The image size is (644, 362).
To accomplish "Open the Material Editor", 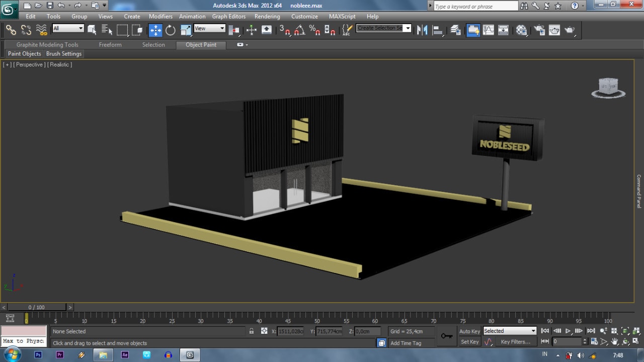I will (x=522, y=30).
